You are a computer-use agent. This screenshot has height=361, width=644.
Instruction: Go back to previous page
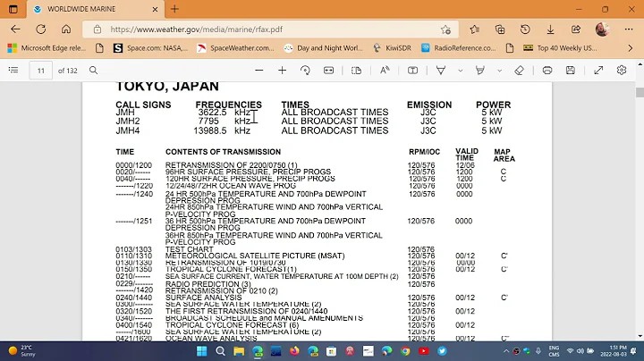[15, 29]
